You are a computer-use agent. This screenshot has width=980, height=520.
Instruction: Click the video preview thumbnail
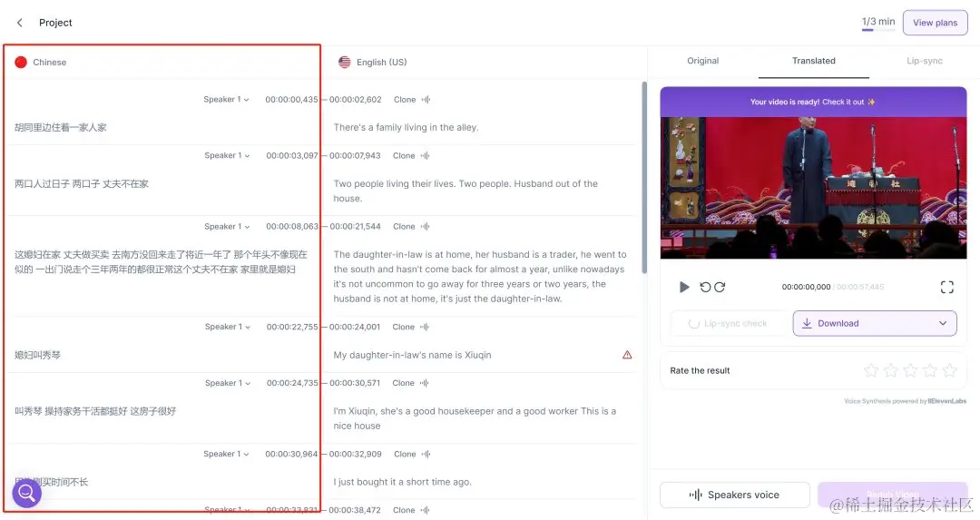tap(813, 188)
